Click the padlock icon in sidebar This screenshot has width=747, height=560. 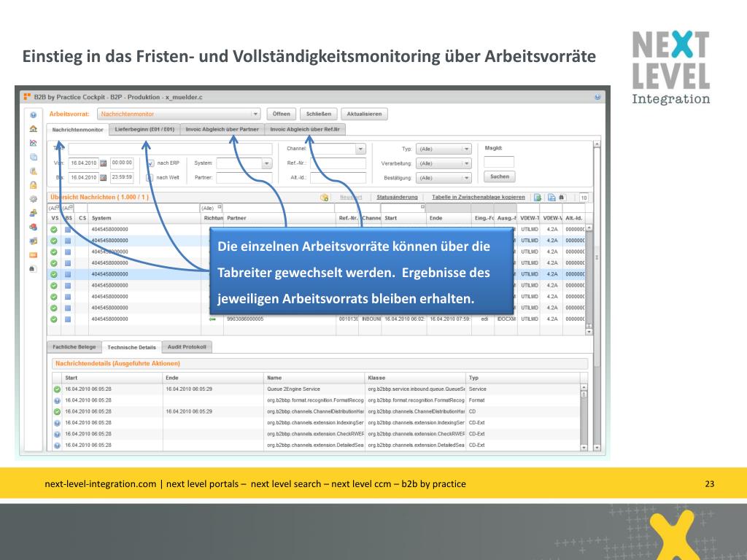pos(34,184)
